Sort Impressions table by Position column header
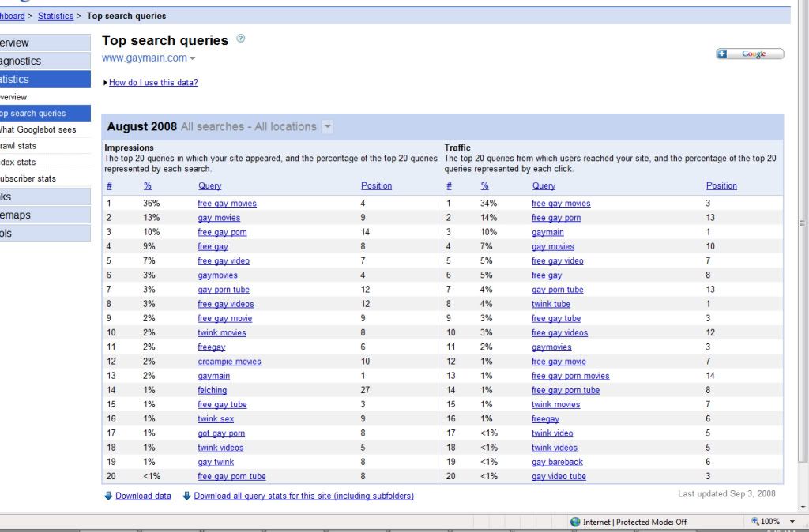The image size is (809, 532). (376, 186)
